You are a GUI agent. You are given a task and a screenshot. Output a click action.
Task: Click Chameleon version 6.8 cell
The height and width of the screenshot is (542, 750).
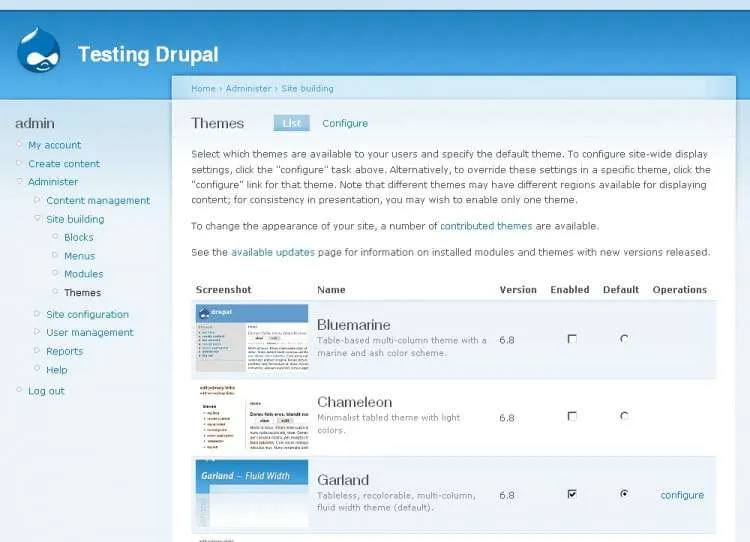[x=507, y=418]
